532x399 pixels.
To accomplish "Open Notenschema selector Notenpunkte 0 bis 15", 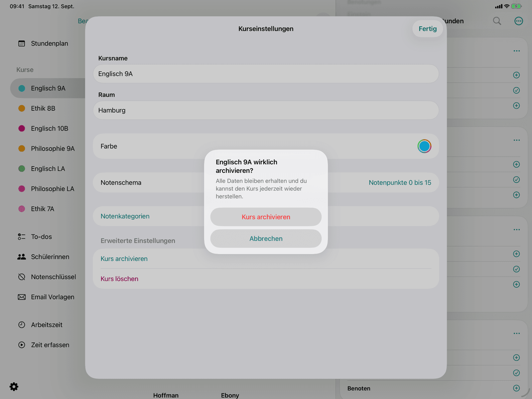I will pos(400,183).
